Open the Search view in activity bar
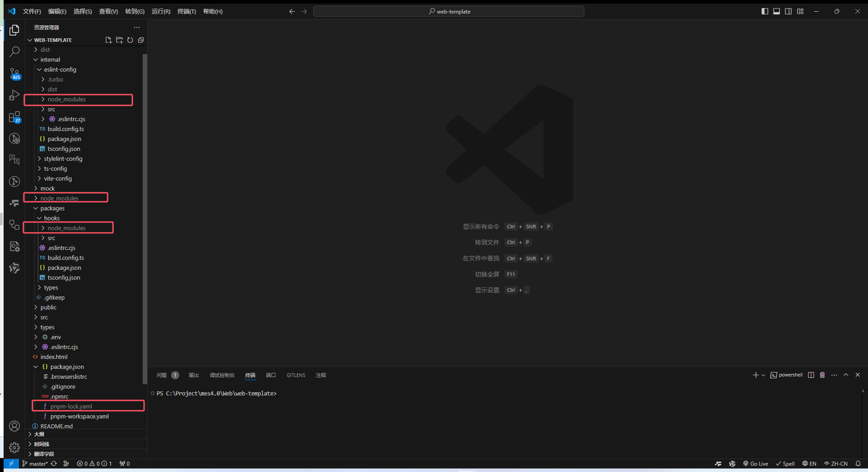 14,51
